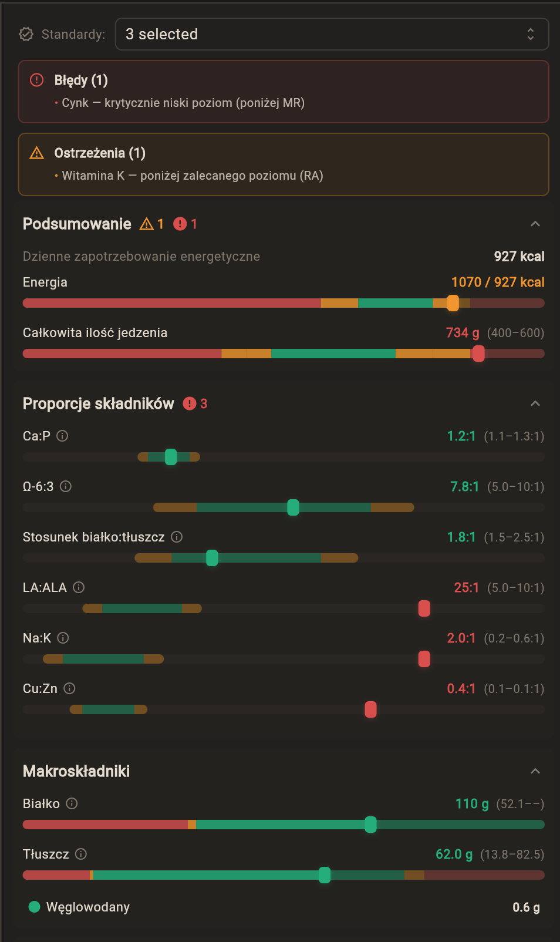560x942 pixels.
Task: Click the badge icon next to Standardy
Action: pyautogui.click(x=26, y=35)
